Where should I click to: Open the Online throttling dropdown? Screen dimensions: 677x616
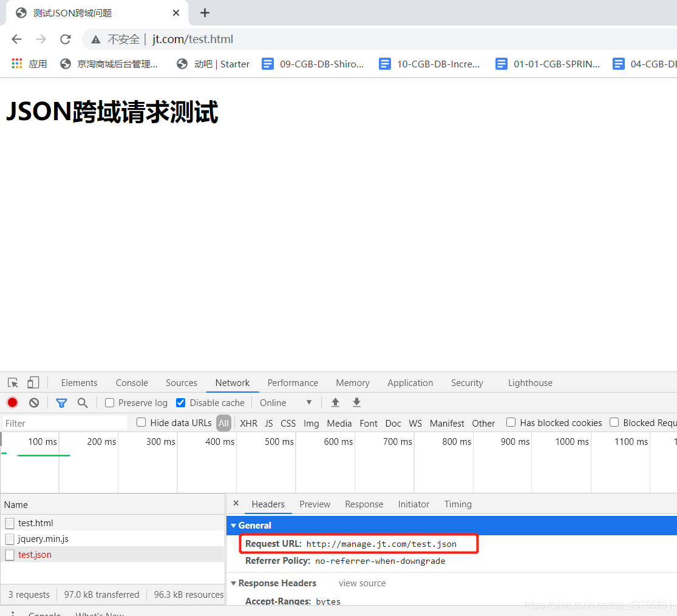(285, 402)
